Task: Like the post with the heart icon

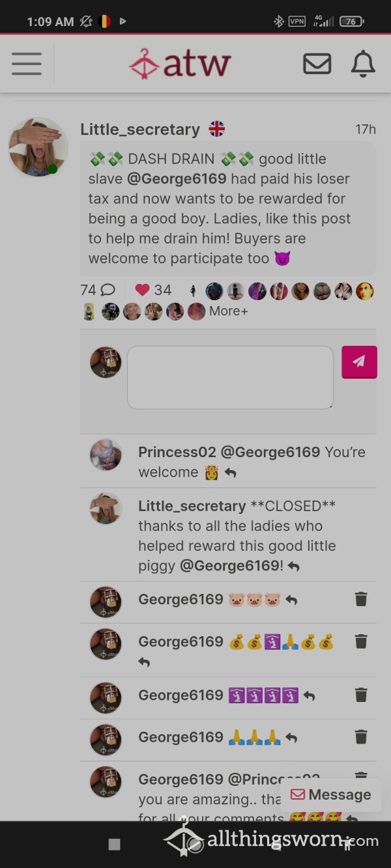Action: pyautogui.click(x=142, y=290)
